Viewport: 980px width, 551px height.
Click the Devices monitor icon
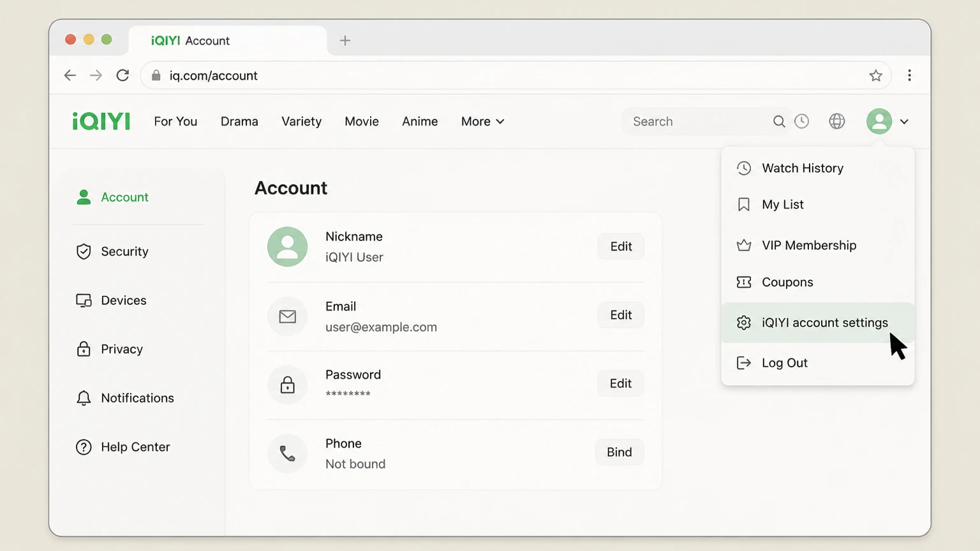pyautogui.click(x=84, y=300)
